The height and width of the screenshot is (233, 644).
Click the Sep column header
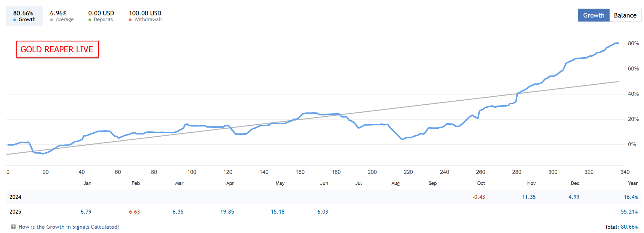pyautogui.click(x=433, y=183)
